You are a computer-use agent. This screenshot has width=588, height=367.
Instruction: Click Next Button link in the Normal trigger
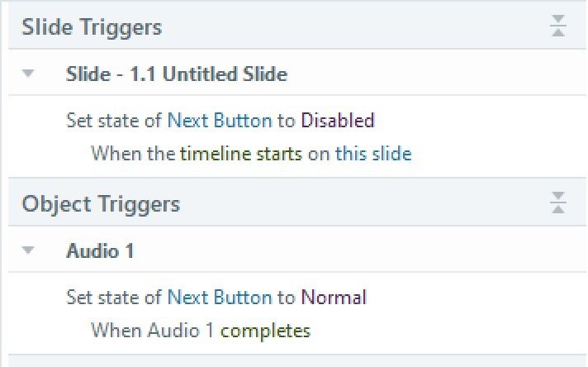219,297
